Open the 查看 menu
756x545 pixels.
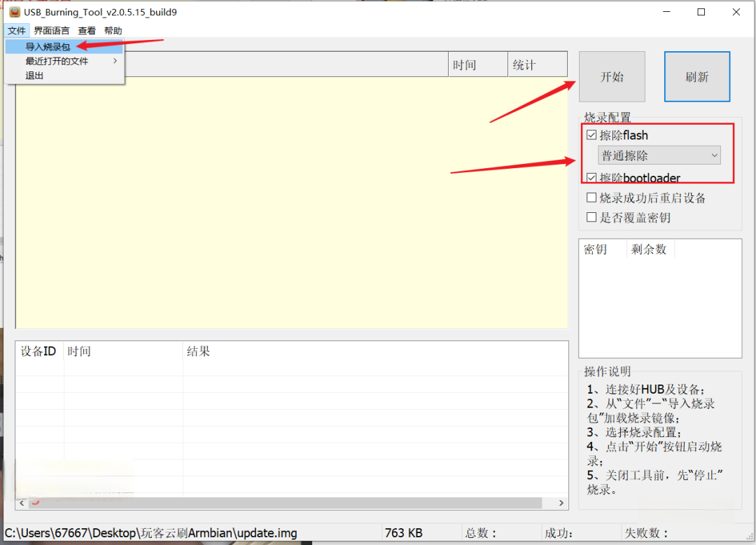[x=87, y=31]
